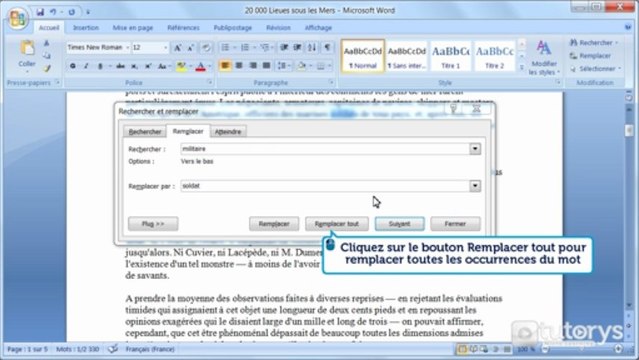Viewport: 639px width, 360px height.
Task: Click the Remplacer button in the dialog
Action: 274,224
